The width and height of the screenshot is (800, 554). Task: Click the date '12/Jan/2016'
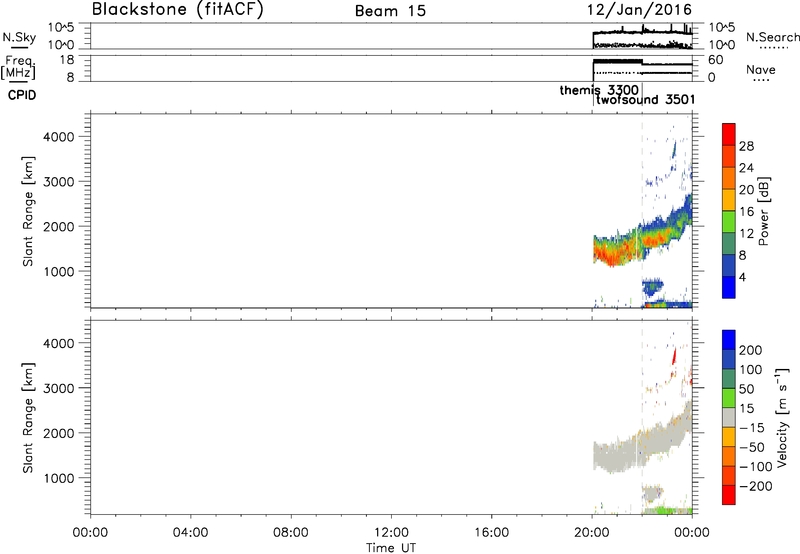point(639,10)
